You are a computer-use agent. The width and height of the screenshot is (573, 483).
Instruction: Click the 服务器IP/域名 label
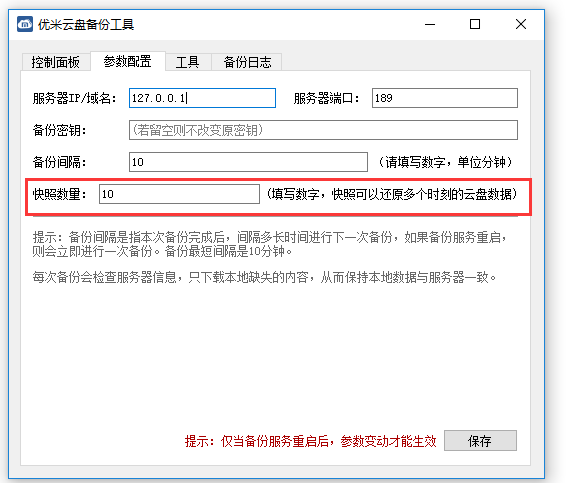[74, 98]
